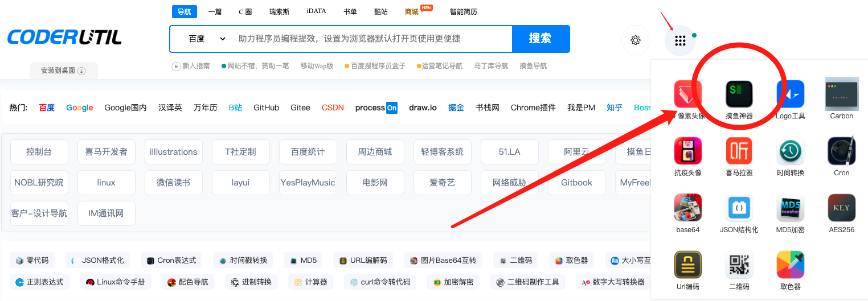Open the 像素头像 app icon
Image resolution: width=868 pixels, height=301 pixels.
click(688, 94)
